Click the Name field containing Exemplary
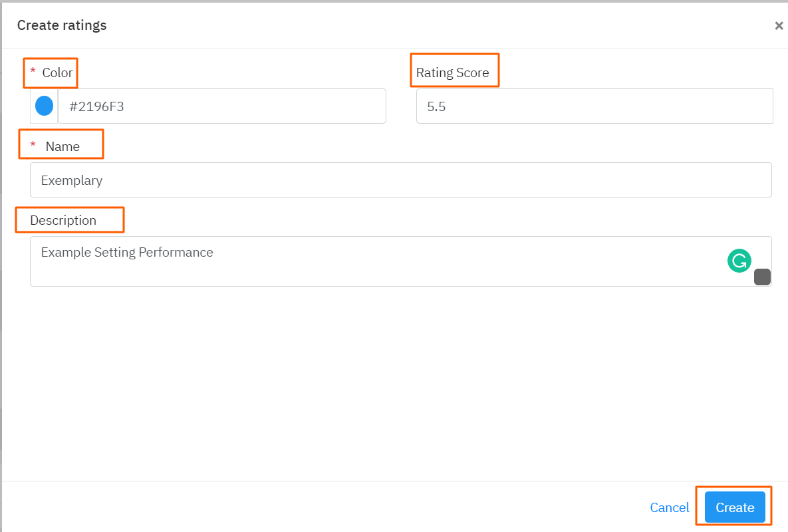Viewport: 788px width, 532px height. pos(400,180)
